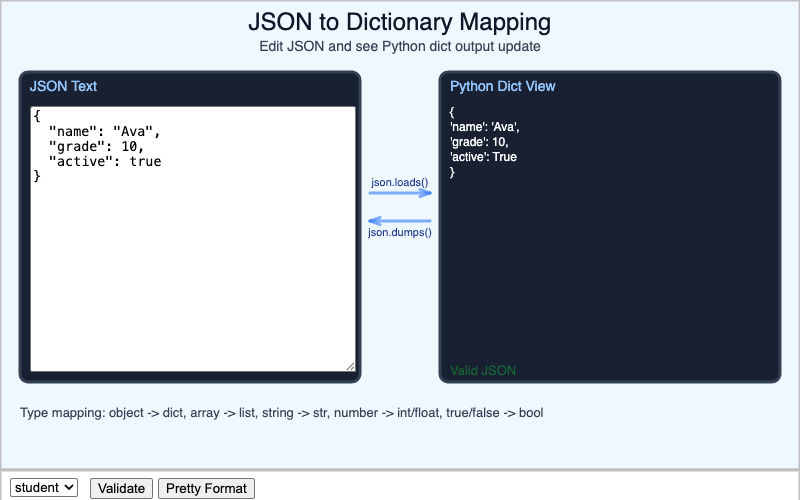Click the subtitle about editing JSON

[399, 46]
